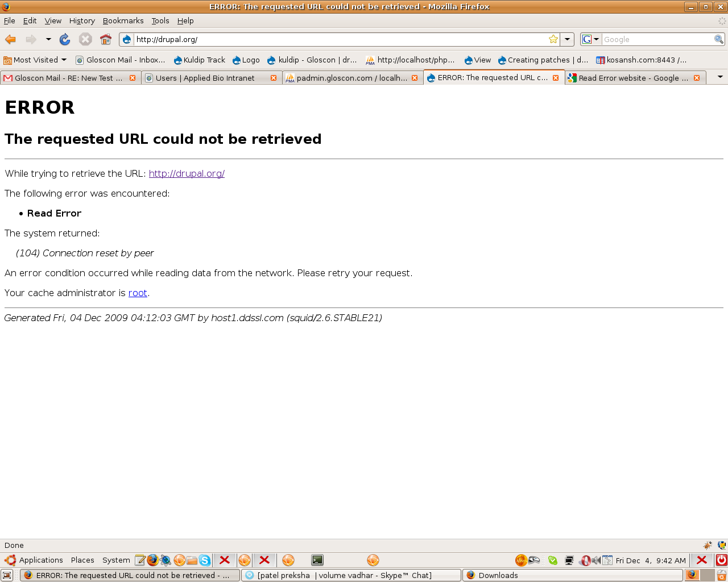The image size is (728, 582).
Task: Launch the text editor notepad panel icon
Action: [x=140, y=560]
